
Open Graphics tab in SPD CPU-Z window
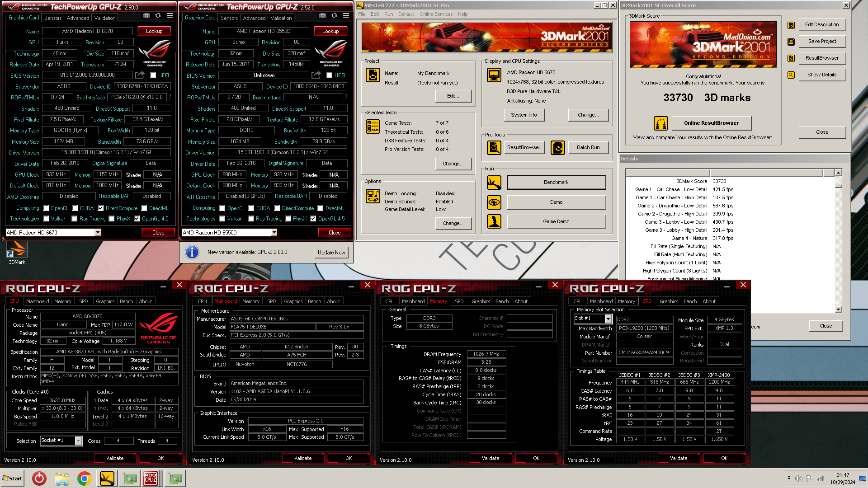click(669, 301)
